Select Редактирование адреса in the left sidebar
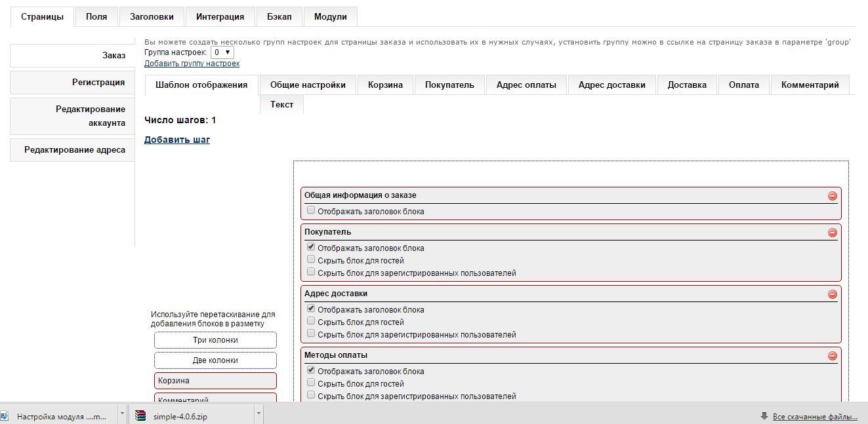 (x=74, y=149)
